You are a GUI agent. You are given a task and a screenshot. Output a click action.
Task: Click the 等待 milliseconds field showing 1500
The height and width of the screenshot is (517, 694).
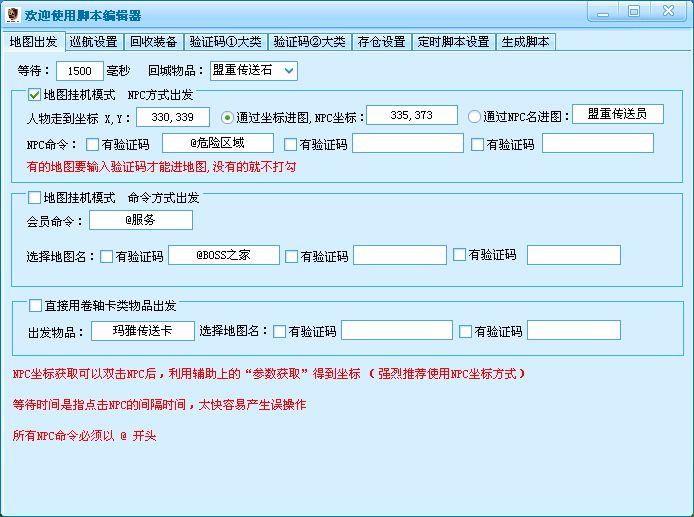[x=80, y=71]
